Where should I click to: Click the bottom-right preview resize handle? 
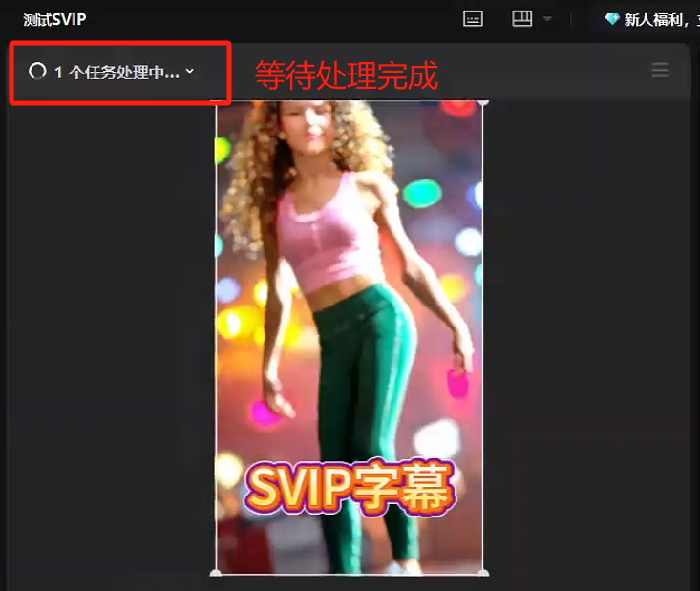coord(483,573)
